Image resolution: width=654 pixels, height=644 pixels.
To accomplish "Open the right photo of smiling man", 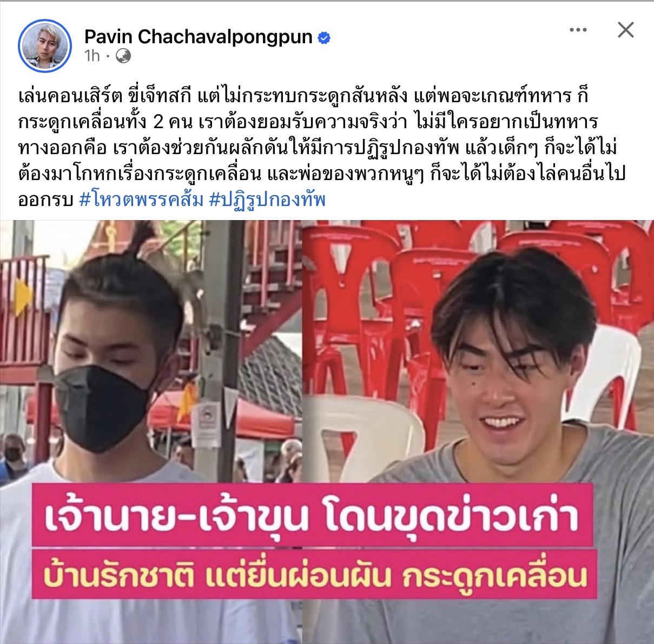I will click(x=478, y=431).
